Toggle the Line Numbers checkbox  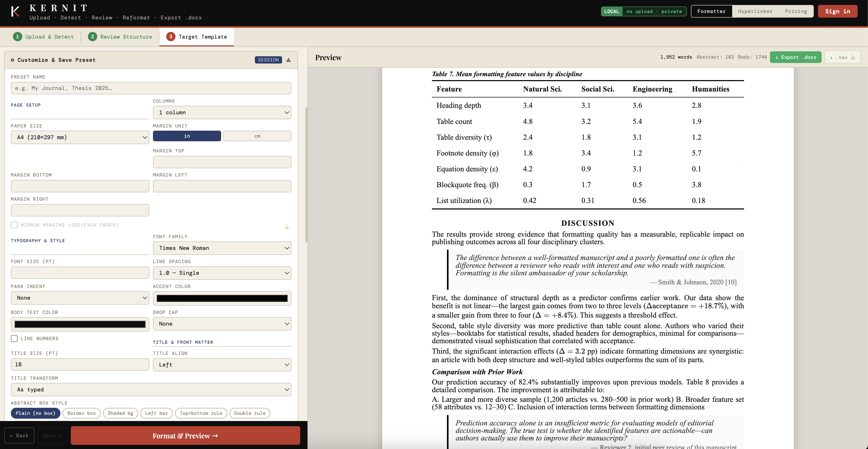[14, 339]
